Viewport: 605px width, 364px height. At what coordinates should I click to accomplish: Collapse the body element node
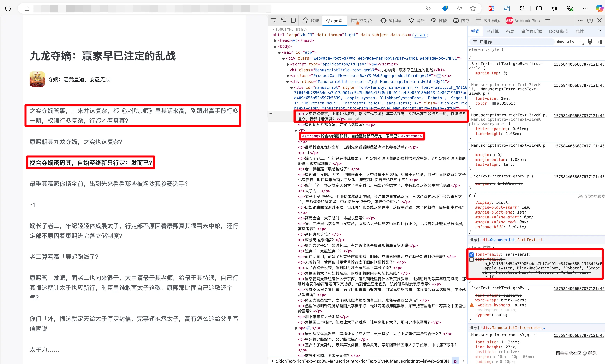275,47
